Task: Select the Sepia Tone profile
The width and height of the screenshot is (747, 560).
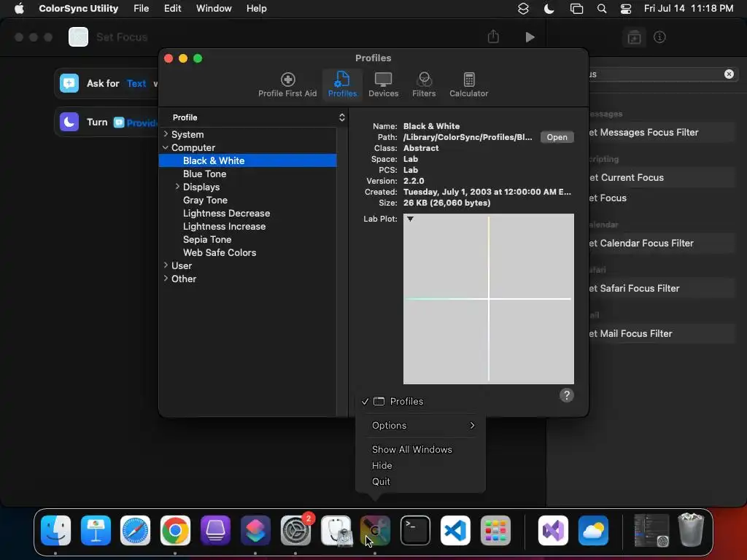Action: [206, 239]
